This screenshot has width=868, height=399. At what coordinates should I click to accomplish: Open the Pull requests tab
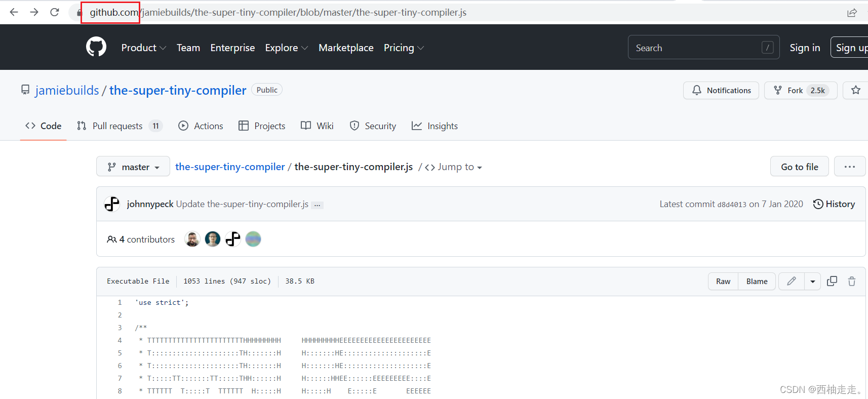[120, 126]
